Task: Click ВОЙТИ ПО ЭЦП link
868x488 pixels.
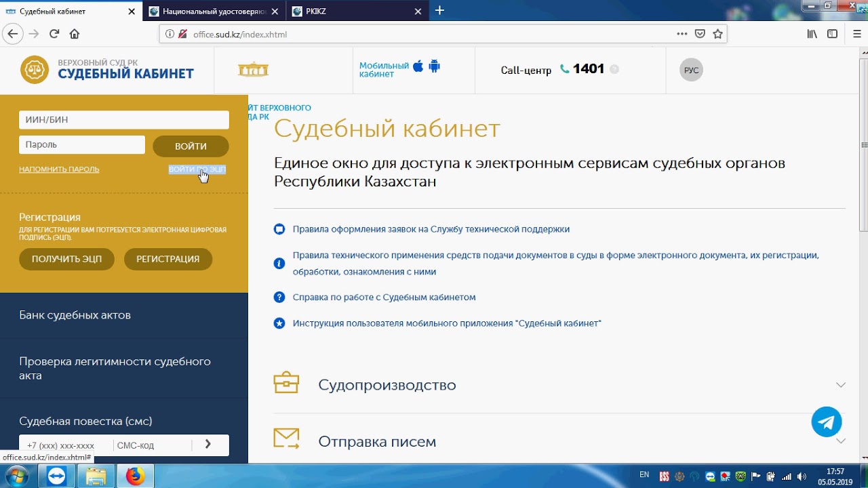Action: click(x=197, y=169)
